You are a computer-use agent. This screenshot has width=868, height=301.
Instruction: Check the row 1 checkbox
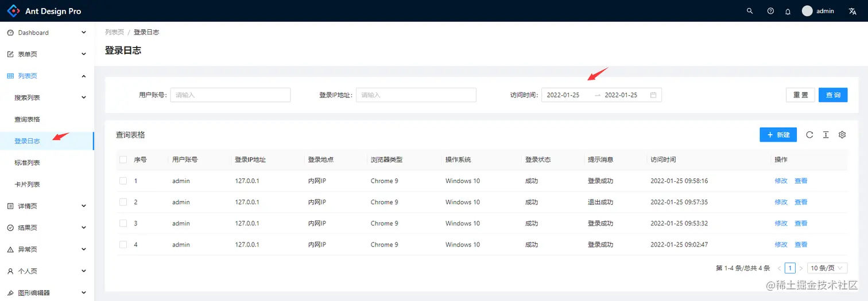pos(123,181)
